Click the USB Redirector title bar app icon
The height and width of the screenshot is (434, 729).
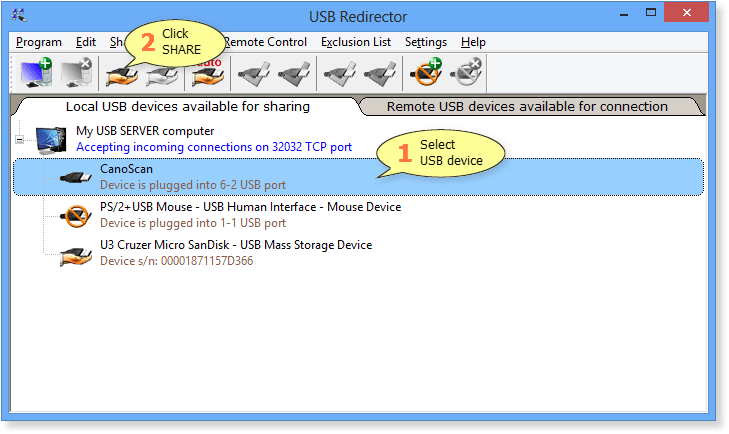19,16
